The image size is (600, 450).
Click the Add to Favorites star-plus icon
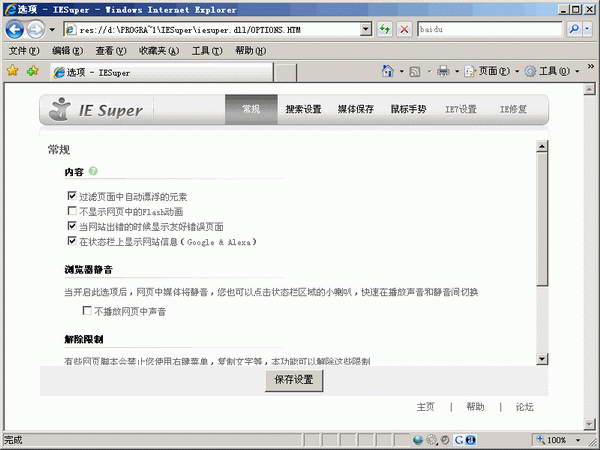[x=33, y=70]
